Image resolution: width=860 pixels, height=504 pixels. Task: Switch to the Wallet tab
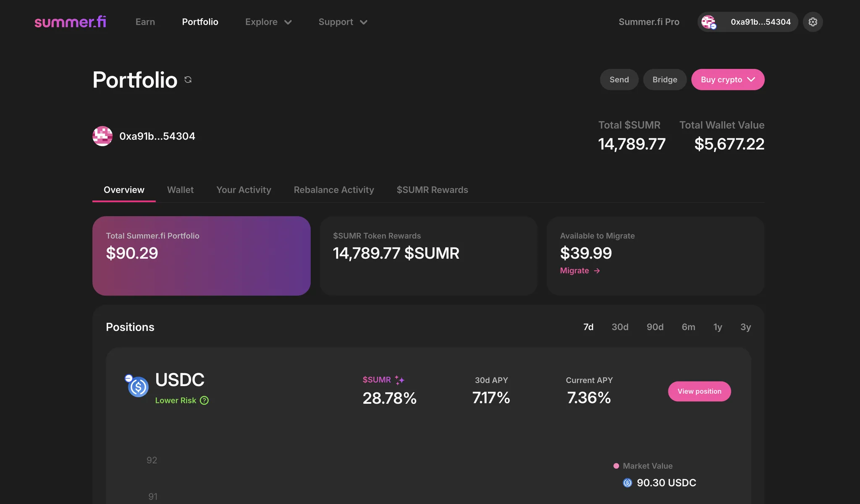click(x=180, y=190)
